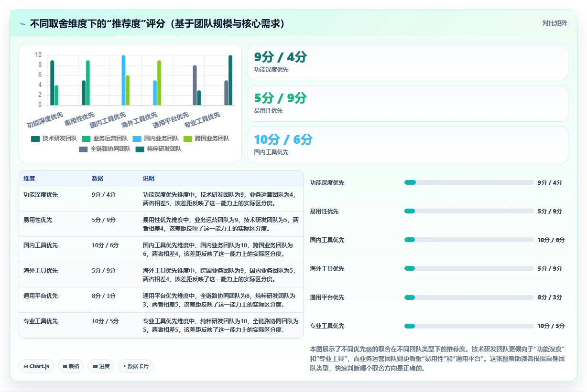
Task: Click the 数据卡片 tag
Action: [136, 366]
